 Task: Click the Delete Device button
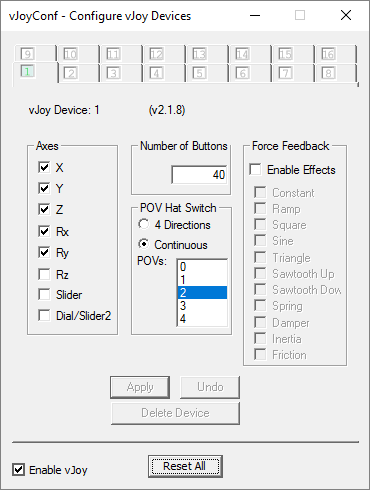[175, 413]
